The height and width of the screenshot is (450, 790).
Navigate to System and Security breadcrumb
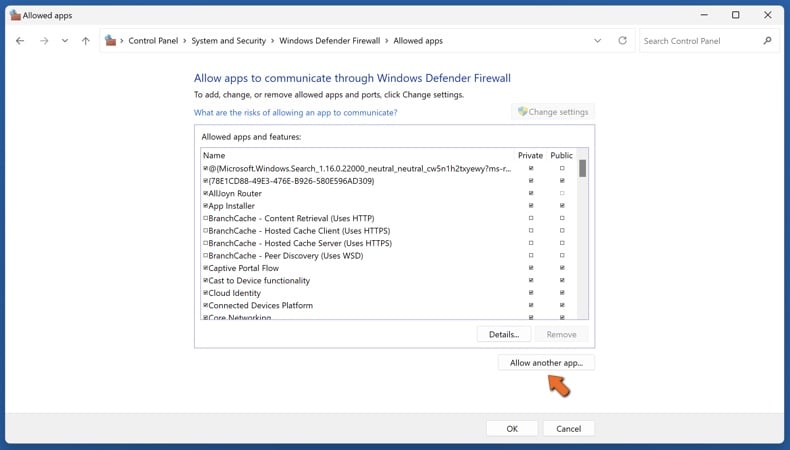pyautogui.click(x=228, y=41)
